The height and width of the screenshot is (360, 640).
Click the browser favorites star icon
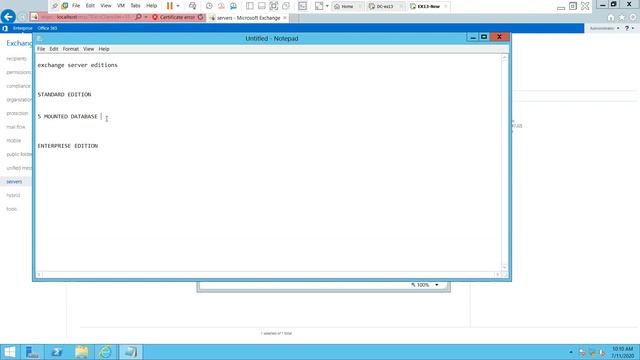click(x=622, y=17)
